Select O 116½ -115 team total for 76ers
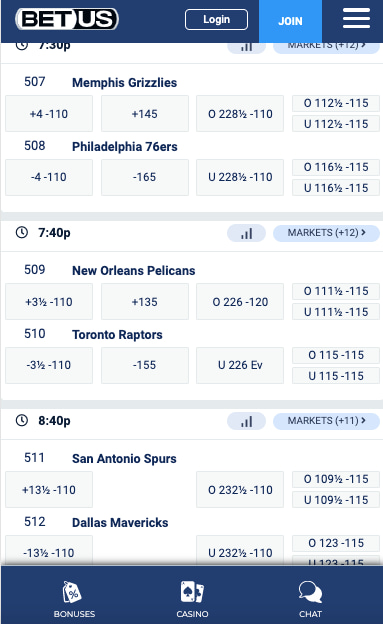The height and width of the screenshot is (624, 383). pyautogui.click(x=336, y=167)
